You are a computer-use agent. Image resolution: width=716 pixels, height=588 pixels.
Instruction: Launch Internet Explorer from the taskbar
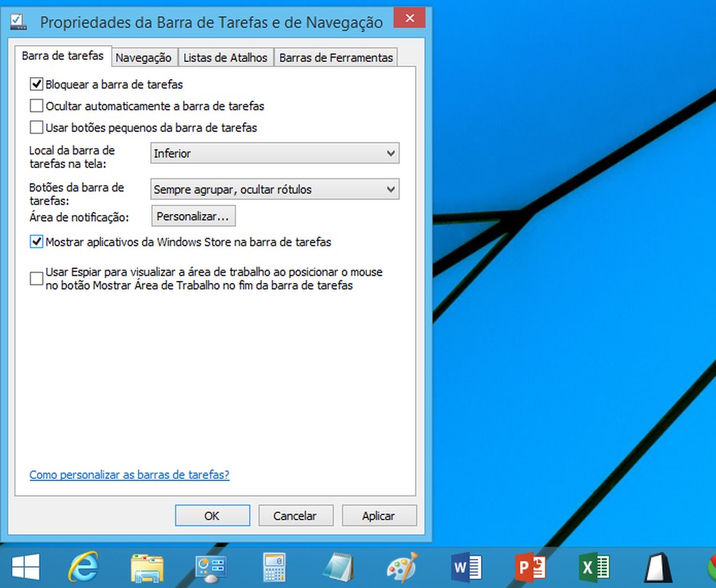pos(84,567)
